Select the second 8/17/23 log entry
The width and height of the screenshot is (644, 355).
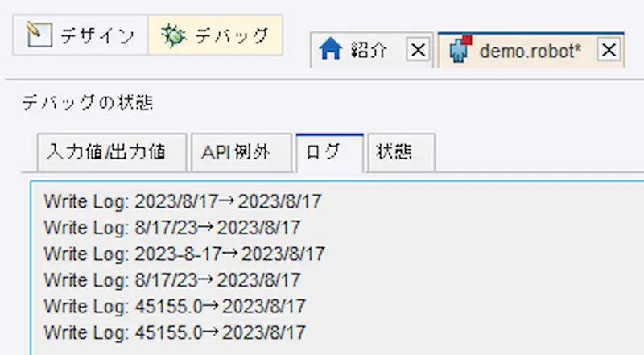(172, 280)
